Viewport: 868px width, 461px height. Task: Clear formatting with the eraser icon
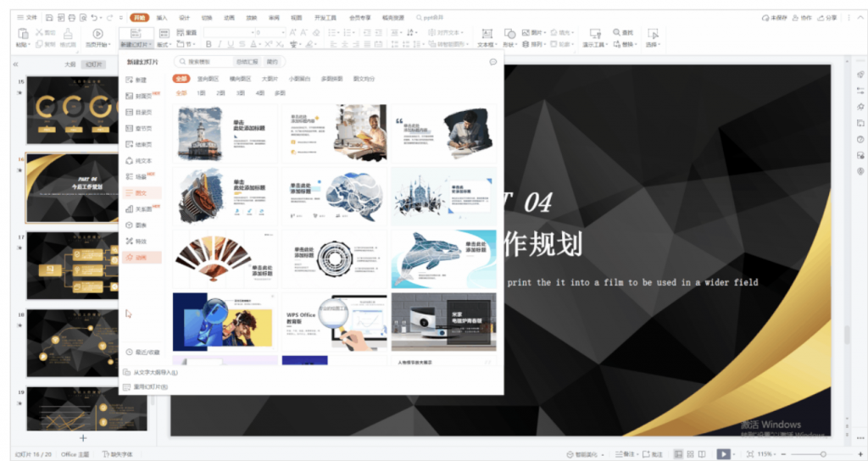[x=316, y=33]
